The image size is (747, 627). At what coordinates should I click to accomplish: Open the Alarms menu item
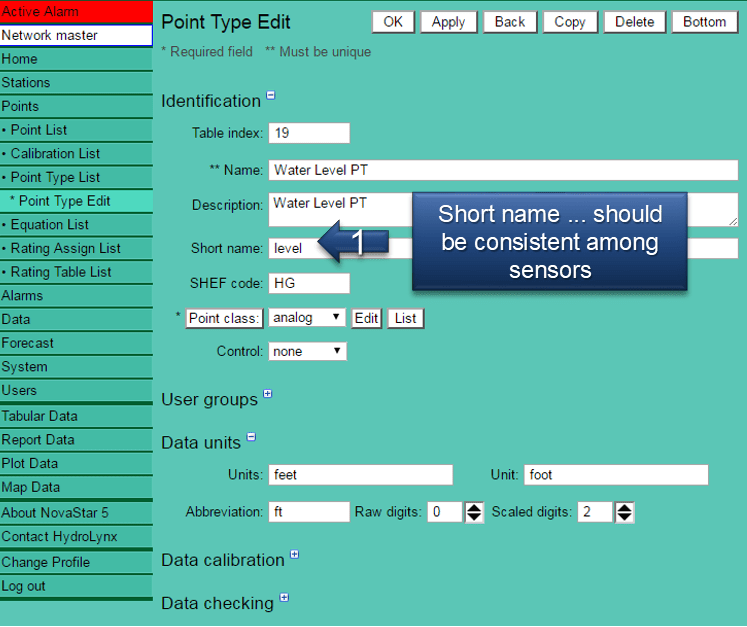tap(22, 296)
